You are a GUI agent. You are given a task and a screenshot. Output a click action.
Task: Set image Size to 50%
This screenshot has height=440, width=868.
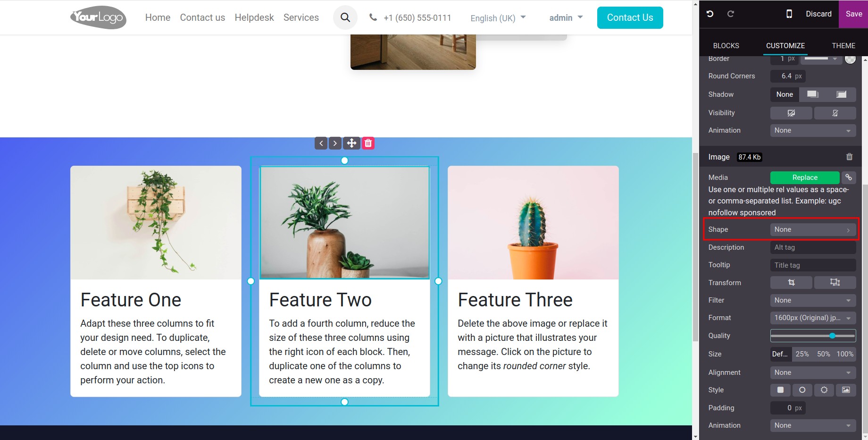coord(824,354)
